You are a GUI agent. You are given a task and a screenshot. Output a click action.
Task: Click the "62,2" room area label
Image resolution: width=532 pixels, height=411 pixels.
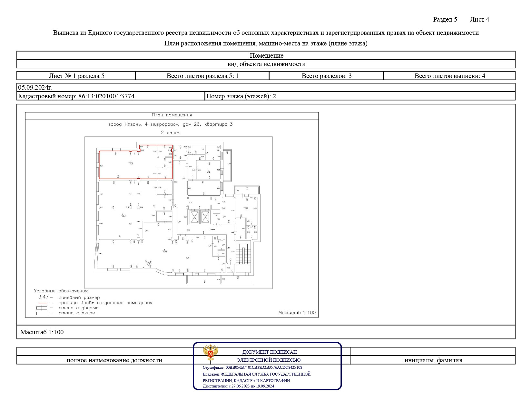208,172
